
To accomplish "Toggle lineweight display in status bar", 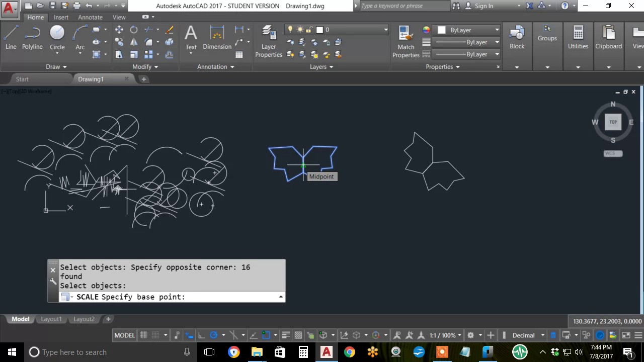I will [x=286, y=335].
